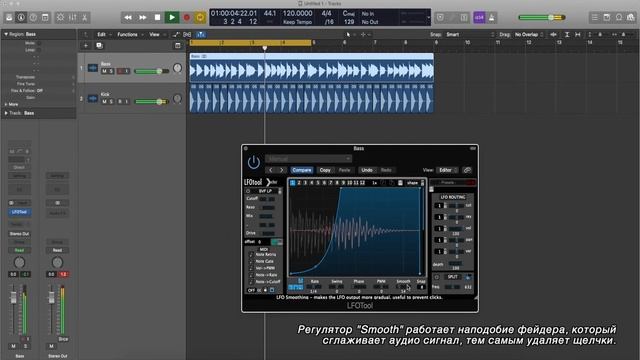Collapse the Region Bass inspector triangle
640x360 pixels.
[x=6, y=34]
